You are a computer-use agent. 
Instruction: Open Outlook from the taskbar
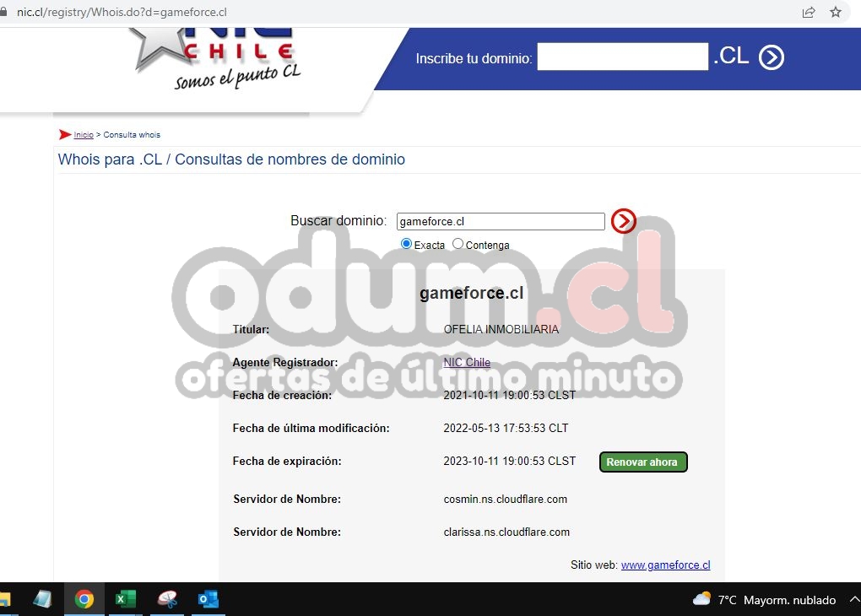tap(208, 599)
